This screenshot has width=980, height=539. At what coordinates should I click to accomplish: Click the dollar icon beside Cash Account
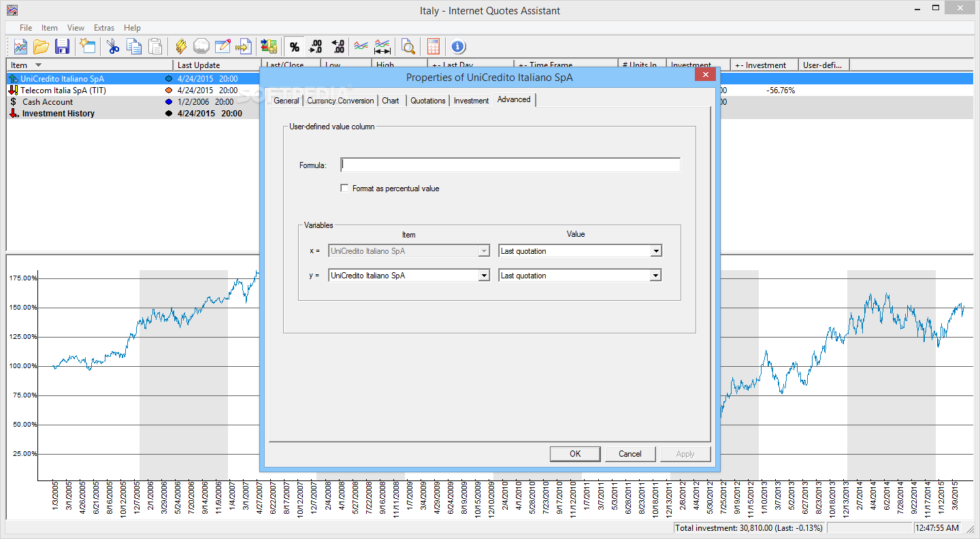point(13,101)
